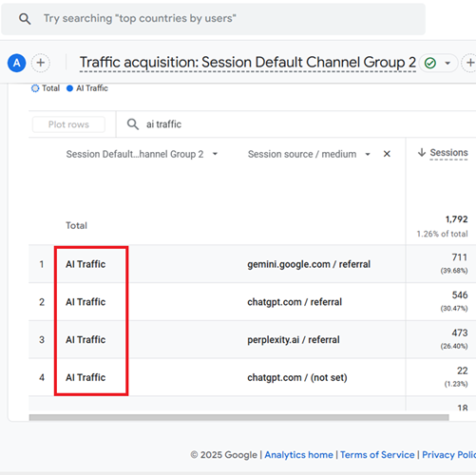476x475 pixels.
Task: Click the sessions value "711"
Action: coord(460,257)
